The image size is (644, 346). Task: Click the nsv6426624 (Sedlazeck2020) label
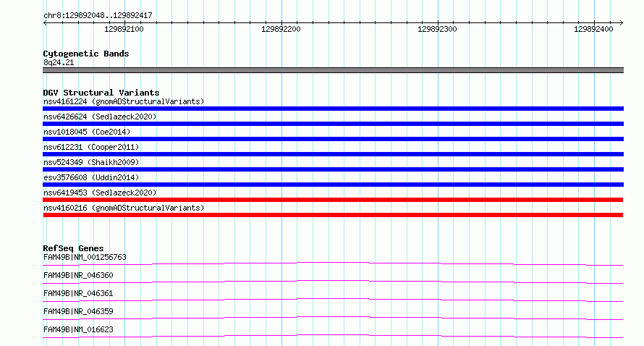pyautogui.click(x=100, y=117)
